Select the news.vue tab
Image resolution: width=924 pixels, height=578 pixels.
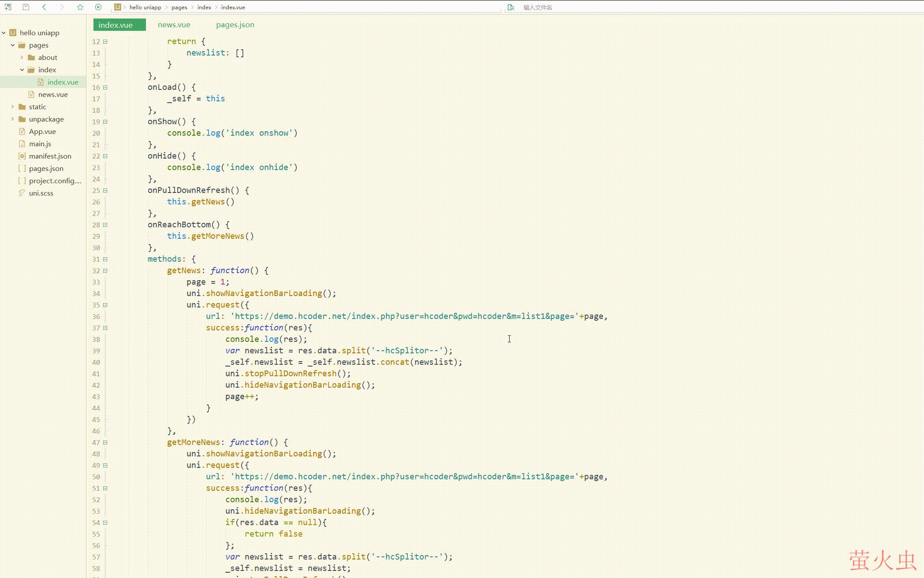pyautogui.click(x=174, y=25)
